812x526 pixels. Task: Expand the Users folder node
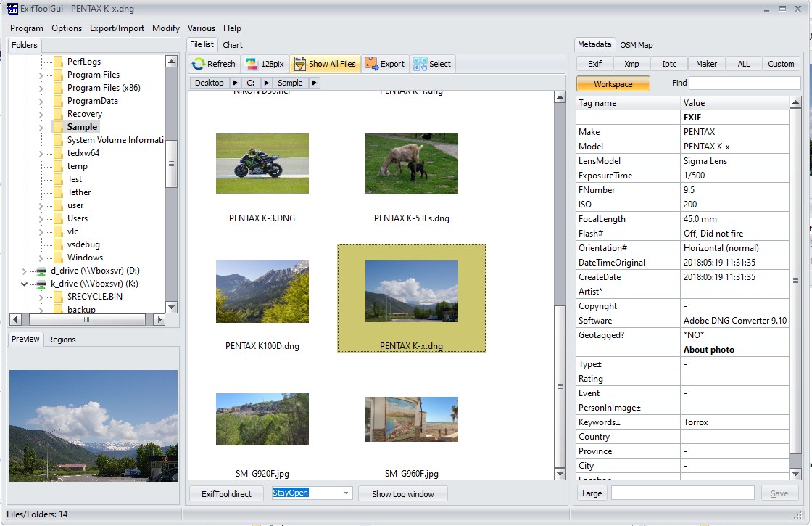41,218
